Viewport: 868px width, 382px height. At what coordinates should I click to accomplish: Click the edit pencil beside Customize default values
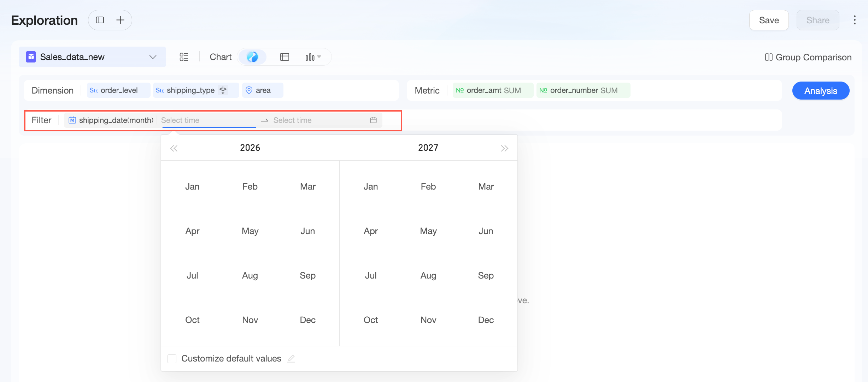pos(291,359)
